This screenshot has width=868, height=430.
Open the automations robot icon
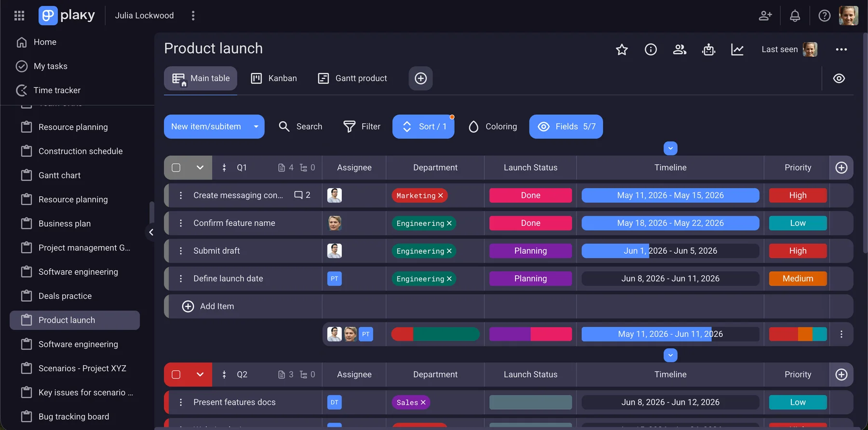(x=709, y=49)
